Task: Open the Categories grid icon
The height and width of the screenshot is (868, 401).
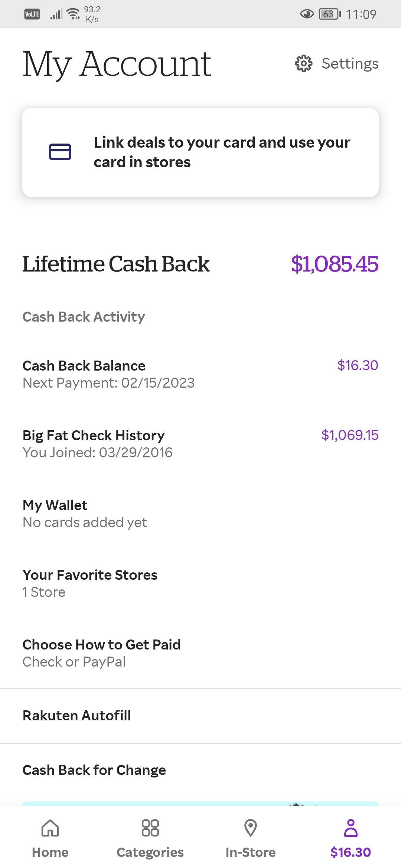Action: (x=150, y=828)
